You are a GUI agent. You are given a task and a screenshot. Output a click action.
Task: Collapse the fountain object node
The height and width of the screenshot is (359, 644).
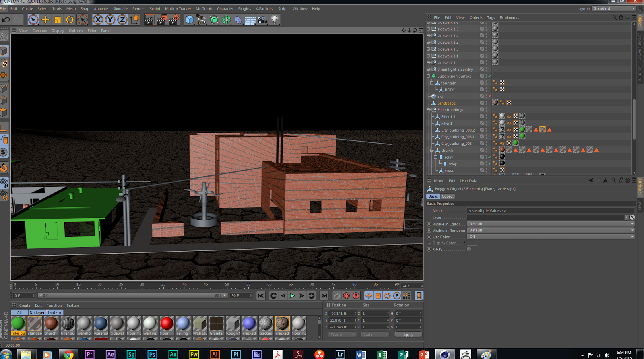[x=432, y=83]
